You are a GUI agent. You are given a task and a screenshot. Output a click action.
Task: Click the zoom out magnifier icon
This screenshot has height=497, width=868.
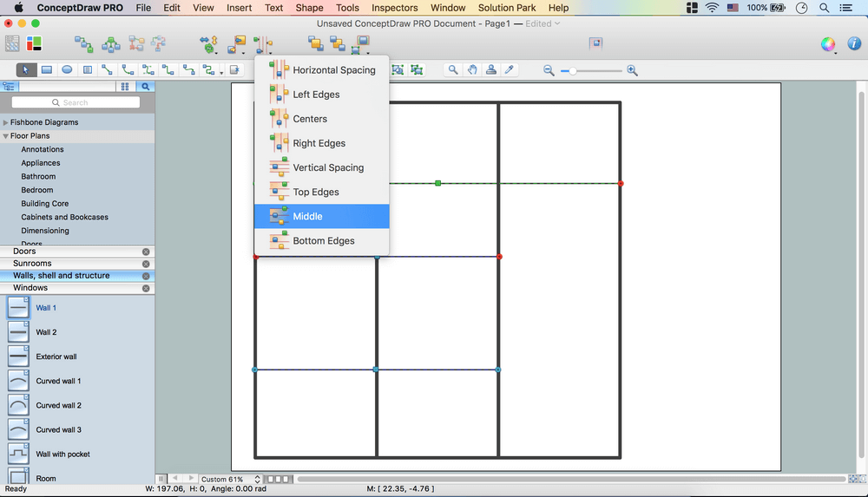pyautogui.click(x=549, y=70)
